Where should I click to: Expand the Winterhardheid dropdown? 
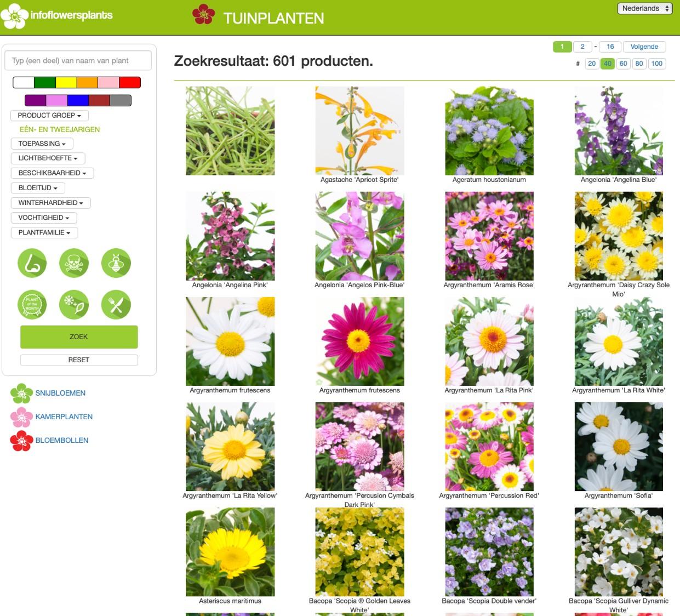tap(50, 203)
